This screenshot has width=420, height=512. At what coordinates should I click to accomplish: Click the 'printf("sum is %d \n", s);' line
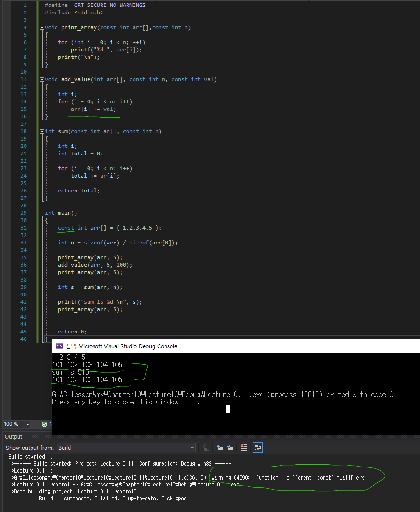(x=100, y=302)
